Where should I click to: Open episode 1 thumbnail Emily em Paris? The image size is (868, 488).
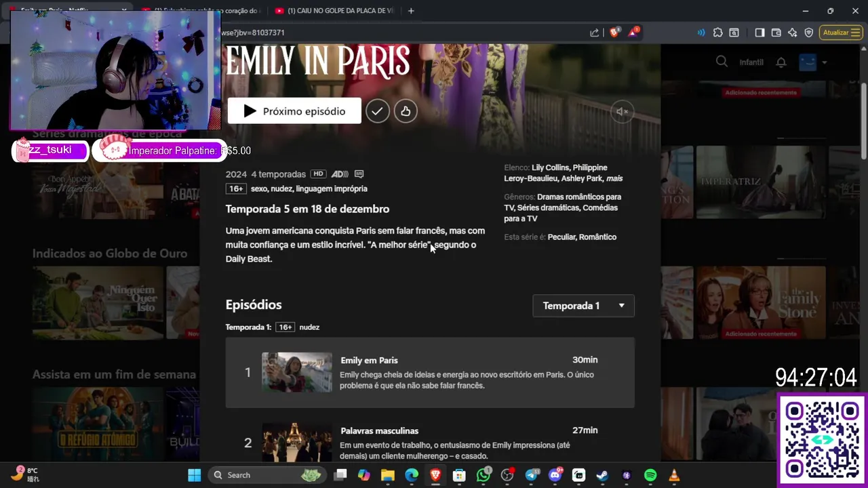pyautogui.click(x=297, y=372)
